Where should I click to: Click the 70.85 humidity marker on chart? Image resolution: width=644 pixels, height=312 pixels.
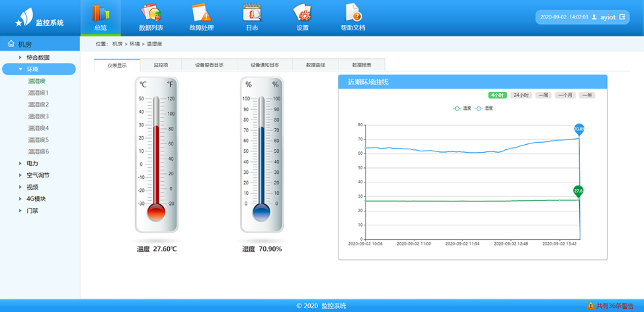point(579,129)
